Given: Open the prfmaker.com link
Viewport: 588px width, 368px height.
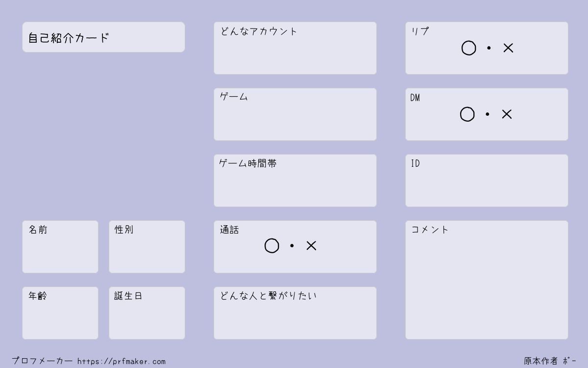Looking at the screenshot, I should click(122, 362).
